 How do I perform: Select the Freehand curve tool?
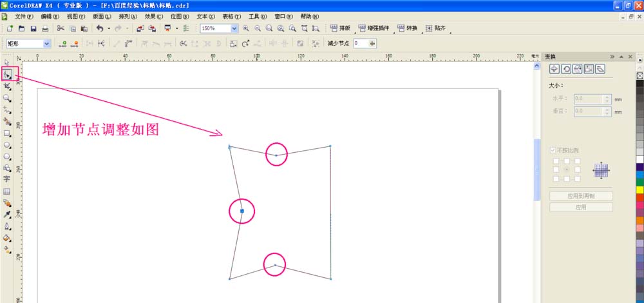[x=7, y=110]
